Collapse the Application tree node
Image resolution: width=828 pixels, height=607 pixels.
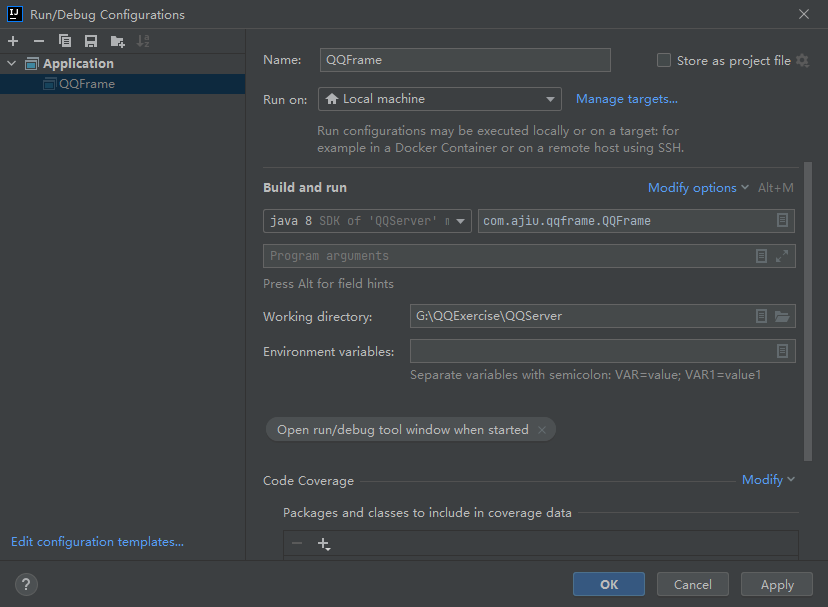(x=12, y=64)
